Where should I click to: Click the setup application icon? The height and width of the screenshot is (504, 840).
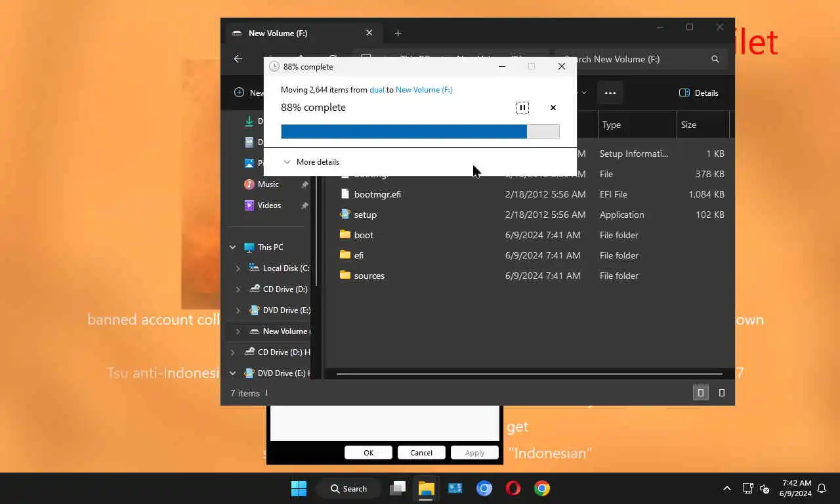pyautogui.click(x=345, y=215)
